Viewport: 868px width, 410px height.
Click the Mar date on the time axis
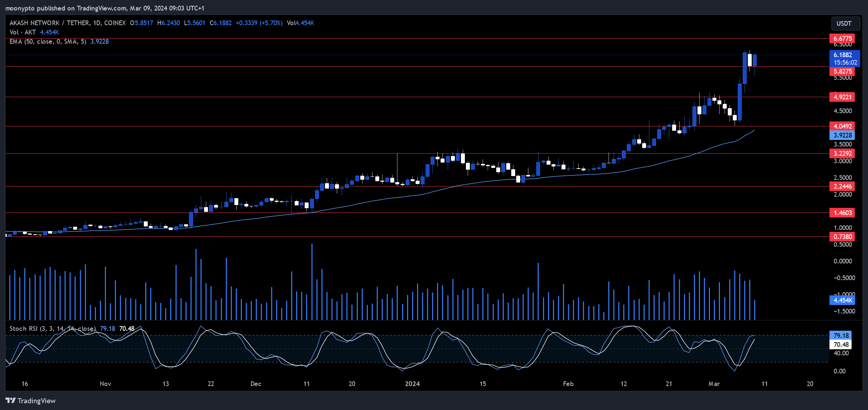point(714,384)
